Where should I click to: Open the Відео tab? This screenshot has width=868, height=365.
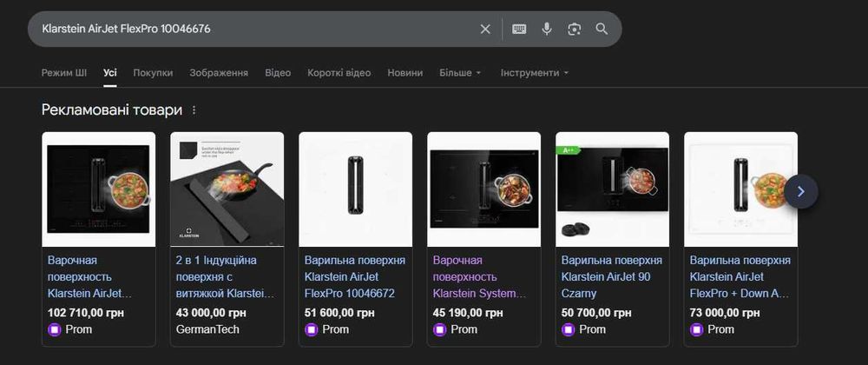pyautogui.click(x=278, y=72)
